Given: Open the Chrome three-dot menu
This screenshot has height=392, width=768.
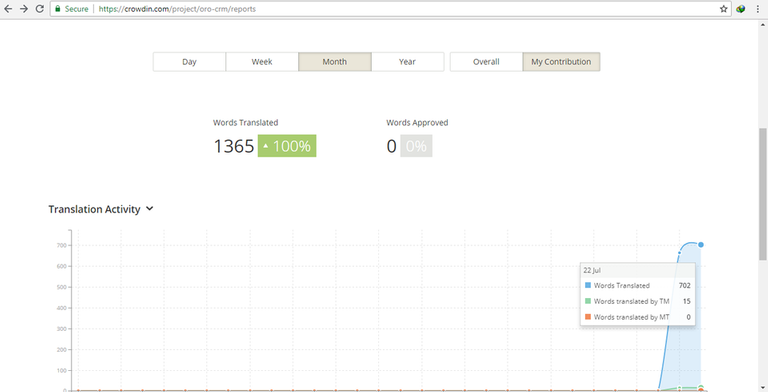Looking at the screenshot, I should coord(758,9).
